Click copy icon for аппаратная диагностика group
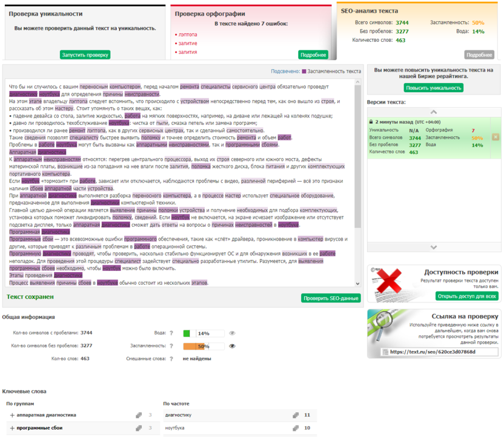The height and width of the screenshot is (437, 504). pyautogui.click(x=140, y=415)
